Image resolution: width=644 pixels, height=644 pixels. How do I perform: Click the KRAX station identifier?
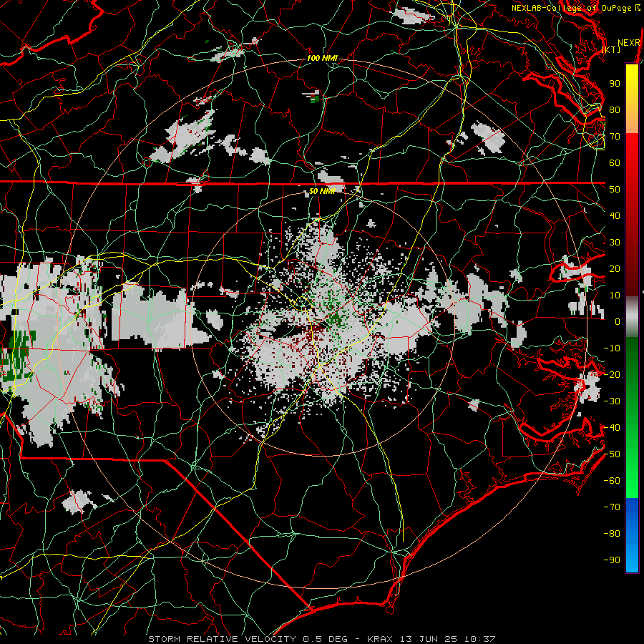pos(379,639)
